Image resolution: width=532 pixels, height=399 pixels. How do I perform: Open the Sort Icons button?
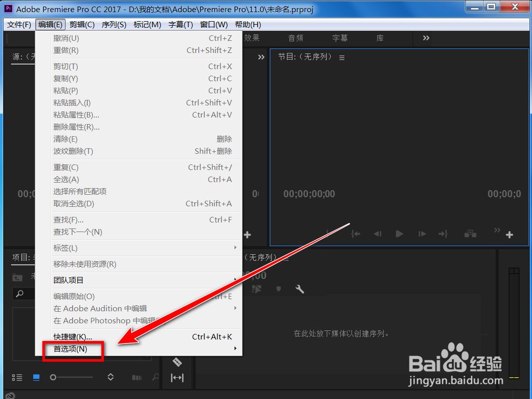(110, 377)
